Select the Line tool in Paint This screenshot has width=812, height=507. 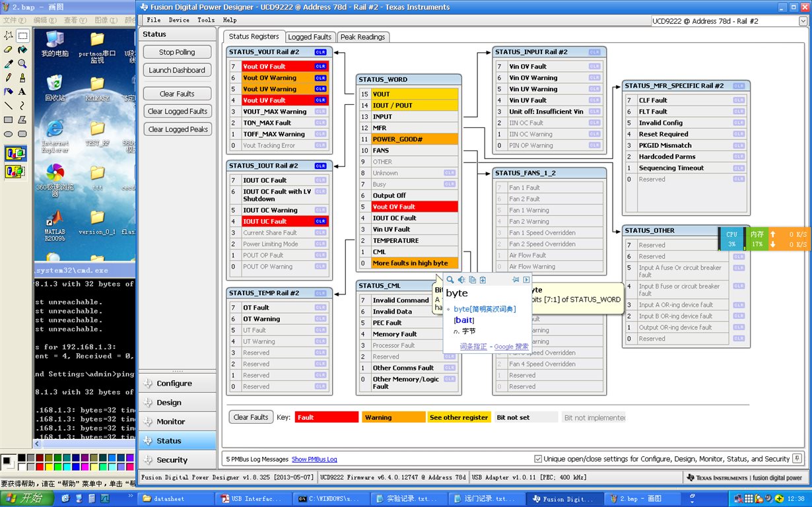click(9, 106)
